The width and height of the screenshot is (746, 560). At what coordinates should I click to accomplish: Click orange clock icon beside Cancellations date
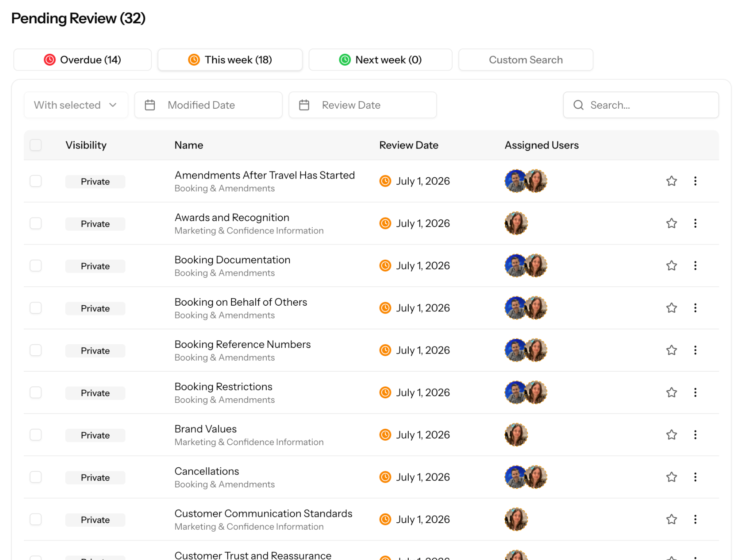(385, 477)
